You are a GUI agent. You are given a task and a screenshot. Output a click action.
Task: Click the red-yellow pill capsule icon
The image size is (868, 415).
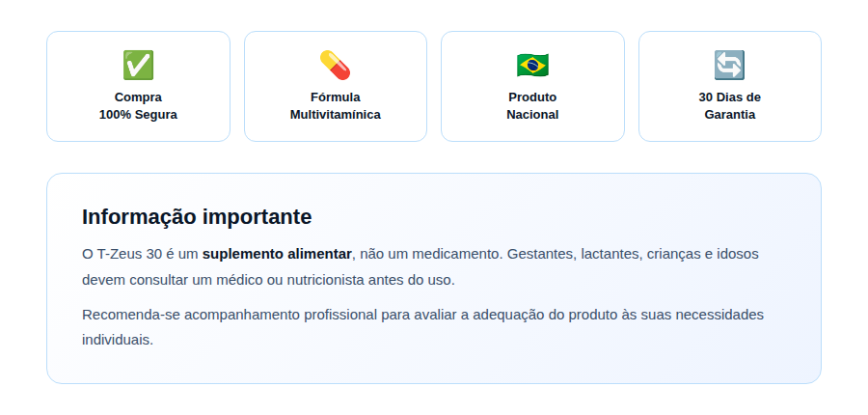point(335,66)
